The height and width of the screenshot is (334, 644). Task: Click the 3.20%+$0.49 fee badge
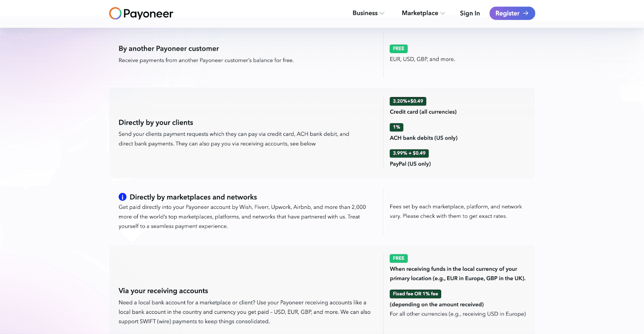point(408,101)
